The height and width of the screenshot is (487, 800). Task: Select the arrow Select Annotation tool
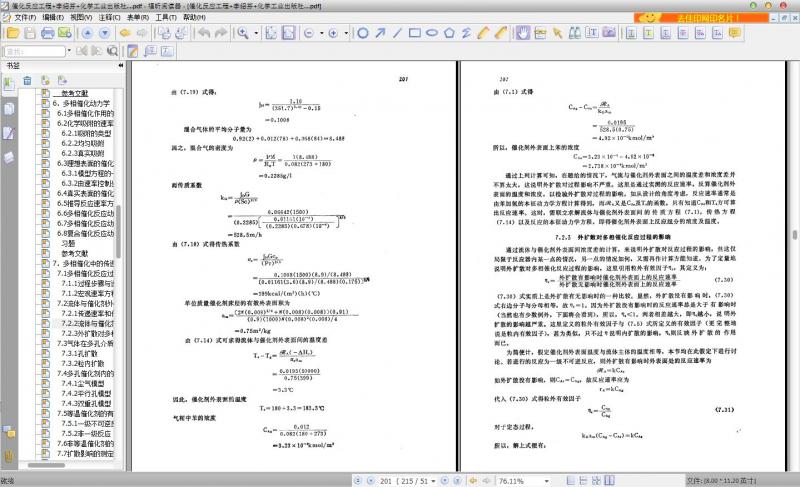point(557,33)
